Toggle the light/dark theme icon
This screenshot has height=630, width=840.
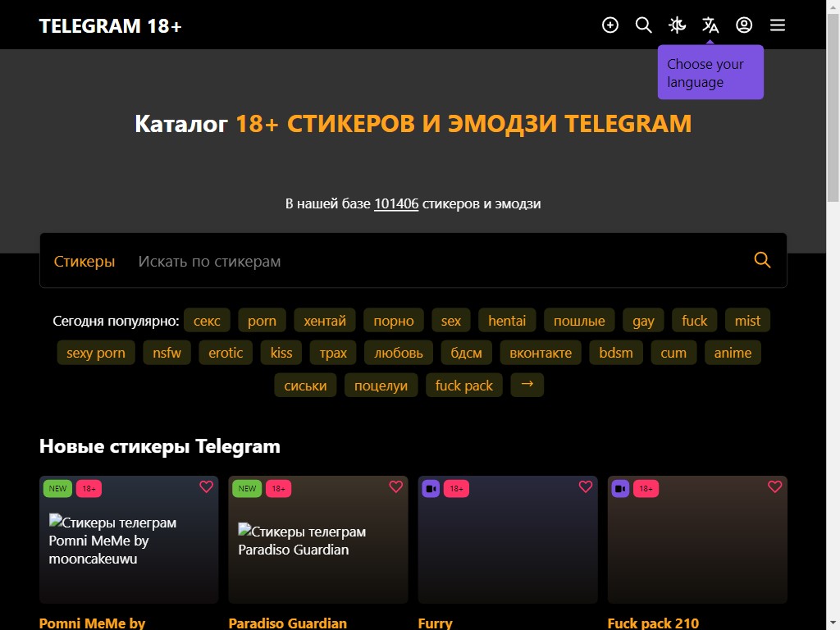click(x=677, y=25)
